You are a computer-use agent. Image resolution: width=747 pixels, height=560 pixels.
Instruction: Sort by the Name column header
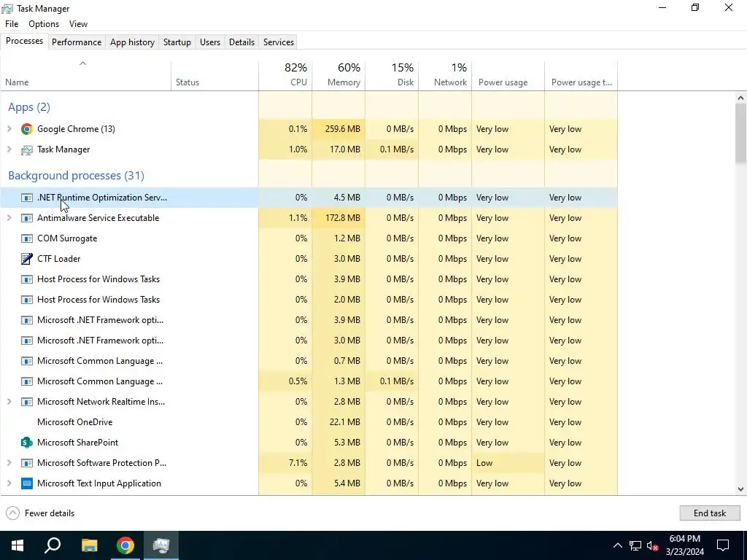[x=86, y=76]
